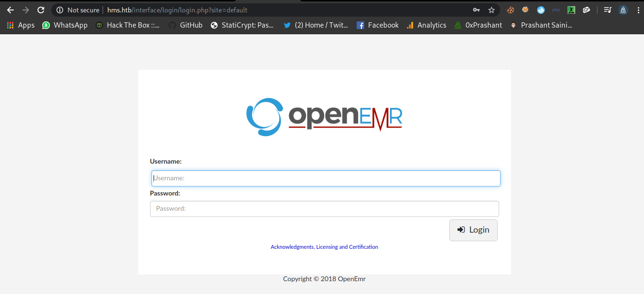Open the WhatsApp bookmark

[x=65, y=25]
